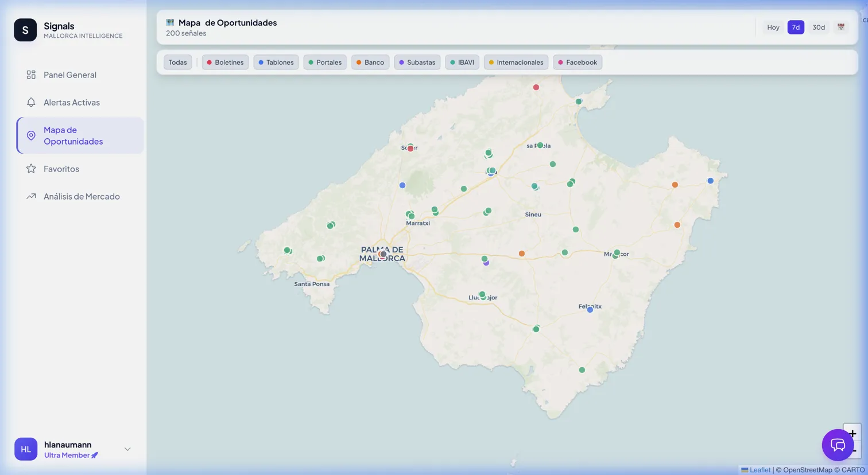The width and height of the screenshot is (868, 475).
Task: Enable the IBAVI filter
Action: 462,62
